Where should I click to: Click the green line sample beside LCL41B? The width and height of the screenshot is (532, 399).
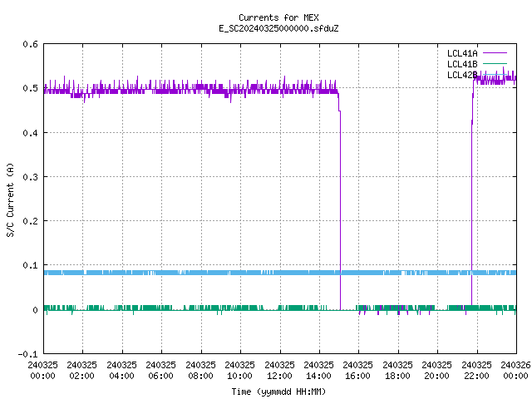click(x=495, y=63)
